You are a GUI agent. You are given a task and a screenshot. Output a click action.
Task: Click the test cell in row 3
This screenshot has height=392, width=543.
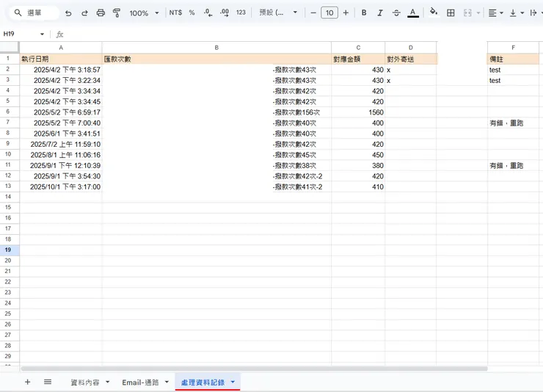click(513, 80)
